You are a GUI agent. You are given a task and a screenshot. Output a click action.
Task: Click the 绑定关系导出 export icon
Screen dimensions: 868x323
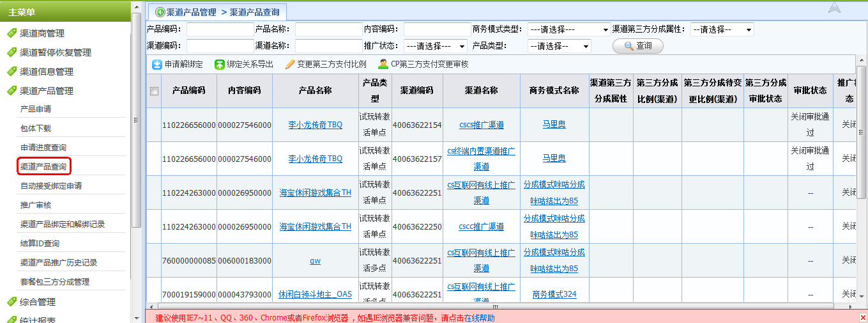coord(219,64)
